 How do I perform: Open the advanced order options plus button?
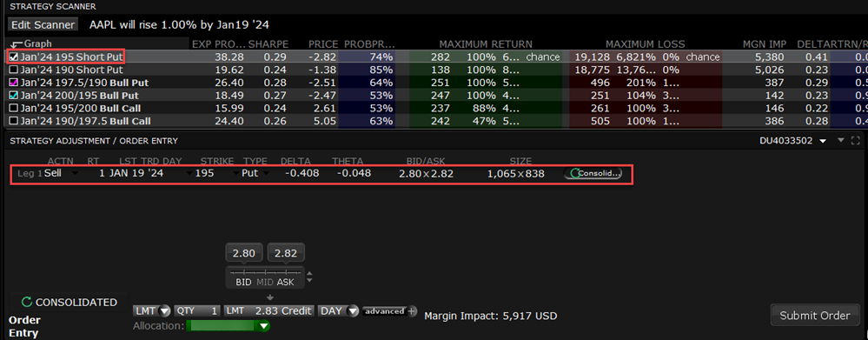pyautogui.click(x=411, y=311)
